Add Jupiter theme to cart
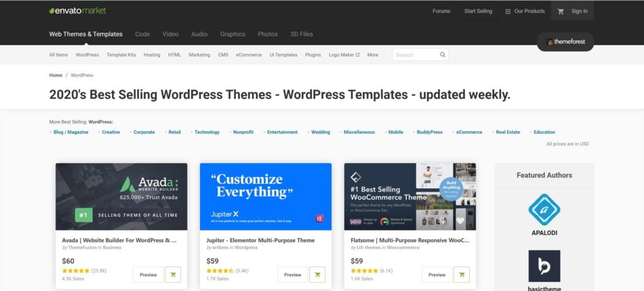The width and height of the screenshot is (644, 291). coord(318,275)
